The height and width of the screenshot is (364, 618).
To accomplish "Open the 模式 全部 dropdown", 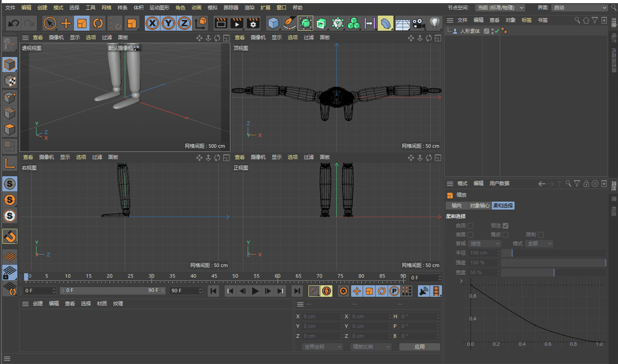I will (x=539, y=243).
